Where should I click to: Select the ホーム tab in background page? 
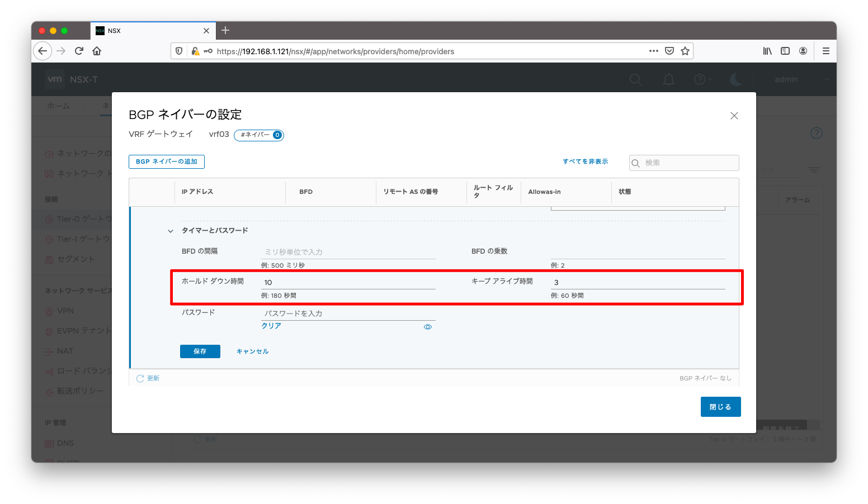(58, 106)
